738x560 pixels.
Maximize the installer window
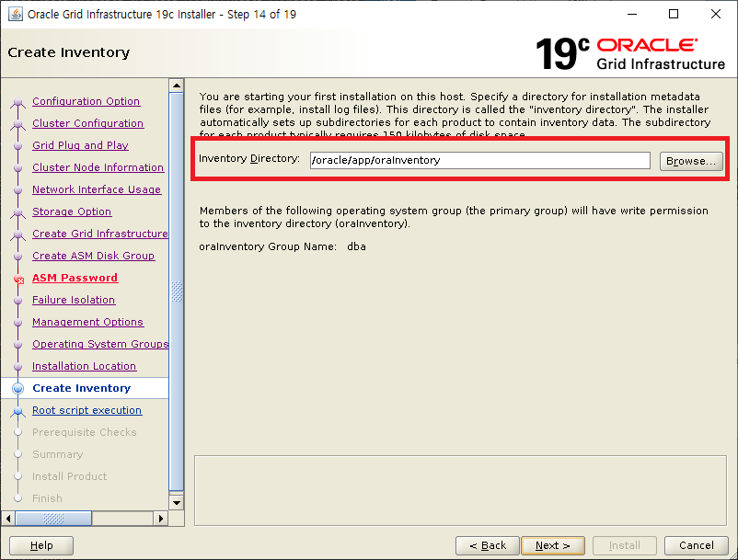[674, 14]
